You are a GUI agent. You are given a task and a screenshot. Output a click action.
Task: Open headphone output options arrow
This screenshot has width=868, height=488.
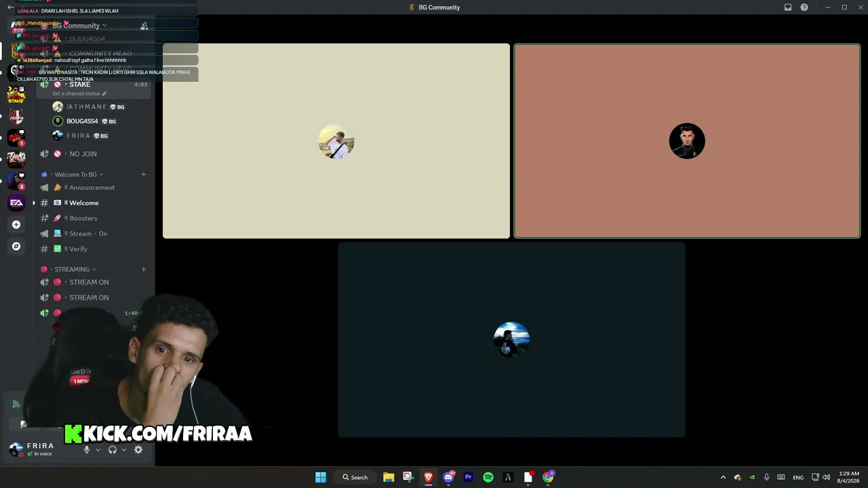(x=123, y=449)
